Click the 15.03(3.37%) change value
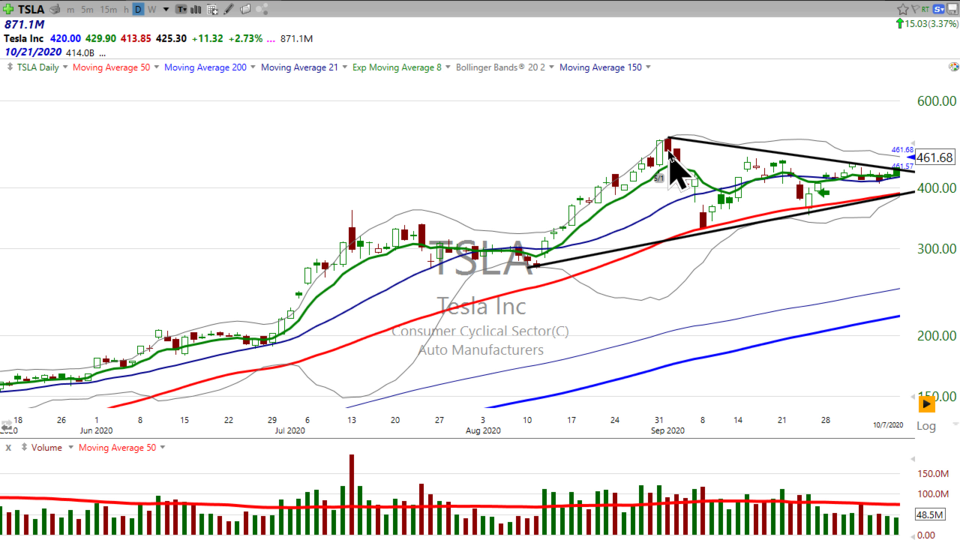The image size is (960, 540). coord(931,24)
